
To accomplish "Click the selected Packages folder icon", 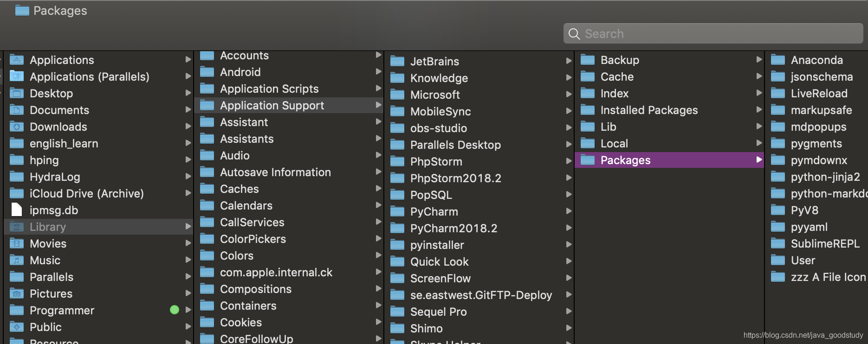I will point(588,160).
